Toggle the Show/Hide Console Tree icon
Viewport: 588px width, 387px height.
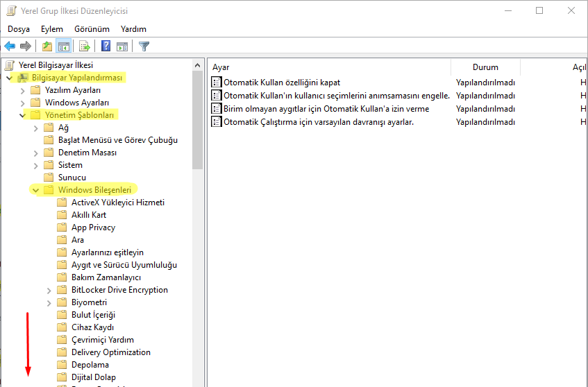(x=63, y=46)
